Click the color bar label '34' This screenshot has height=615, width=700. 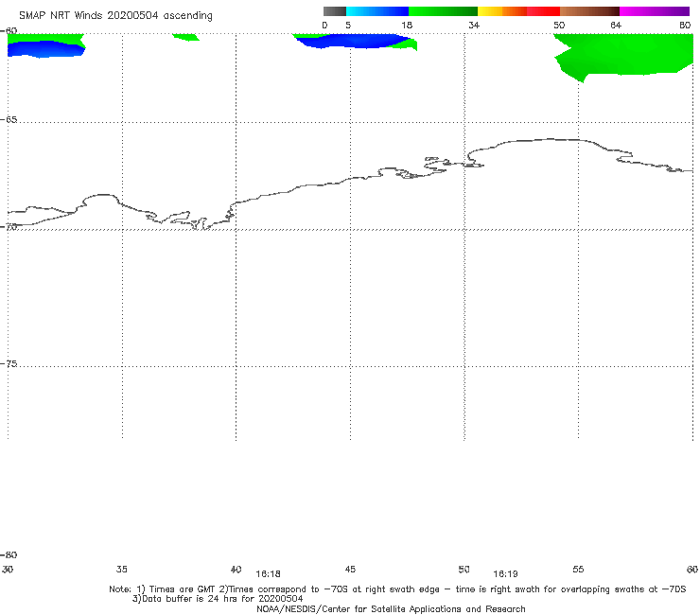(x=474, y=26)
